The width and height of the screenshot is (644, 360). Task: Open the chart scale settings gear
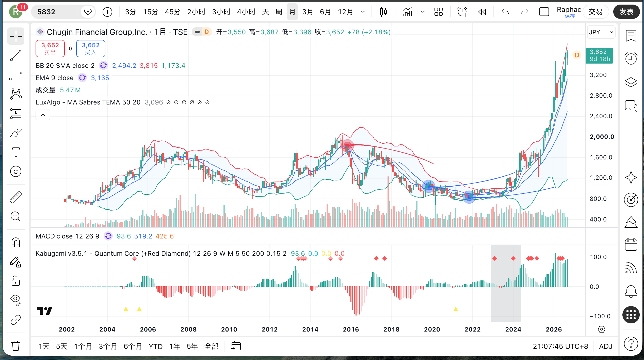pyautogui.click(x=601, y=329)
